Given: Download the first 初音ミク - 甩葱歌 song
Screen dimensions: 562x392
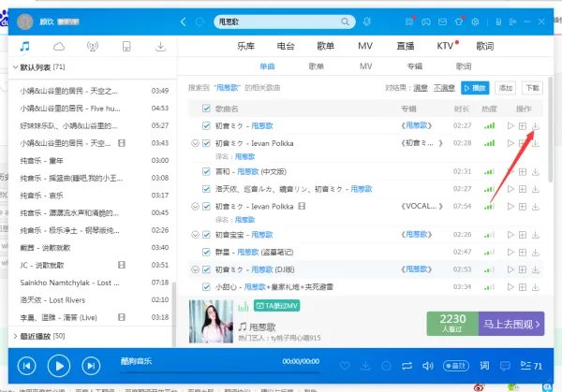Looking at the screenshot, I should [x=536, y=126].
